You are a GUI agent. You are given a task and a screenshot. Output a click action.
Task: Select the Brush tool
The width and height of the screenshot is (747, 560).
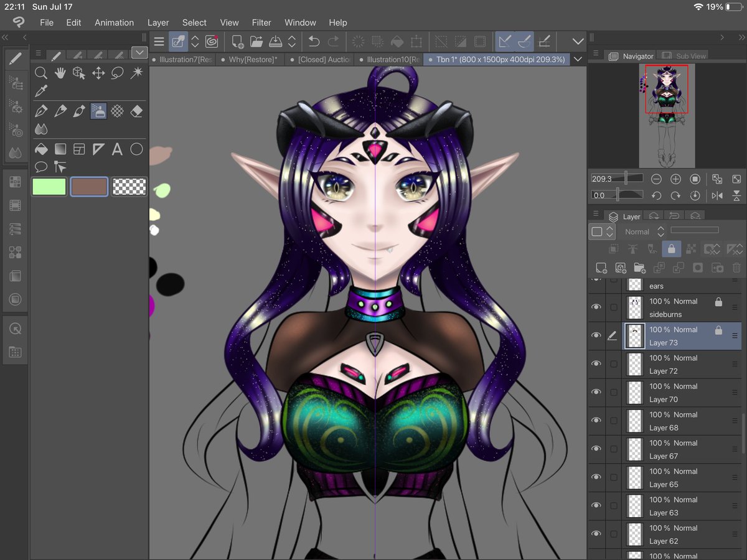79,111
